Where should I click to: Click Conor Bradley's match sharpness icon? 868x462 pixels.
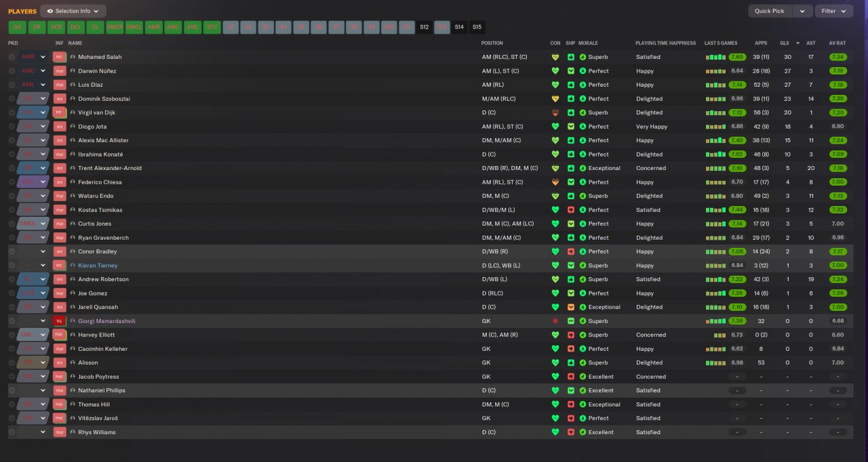(x=571, y=251)
